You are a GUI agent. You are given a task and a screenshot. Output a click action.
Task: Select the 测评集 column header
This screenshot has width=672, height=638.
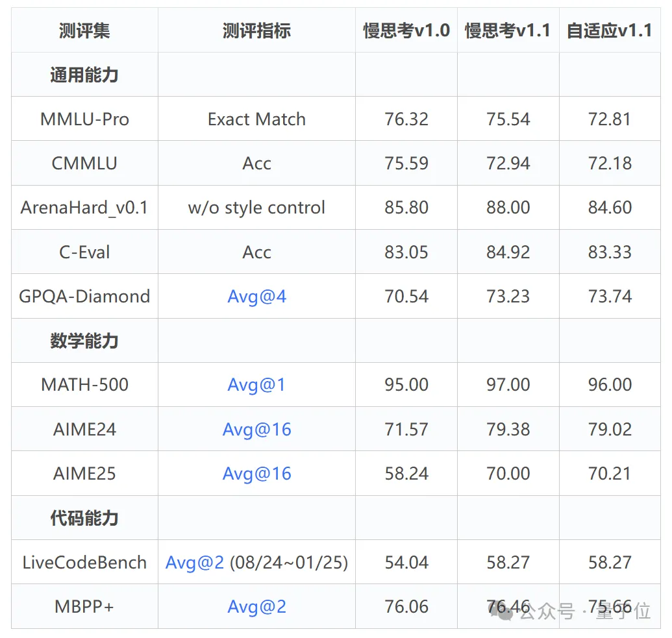click(x=84, y=31)
